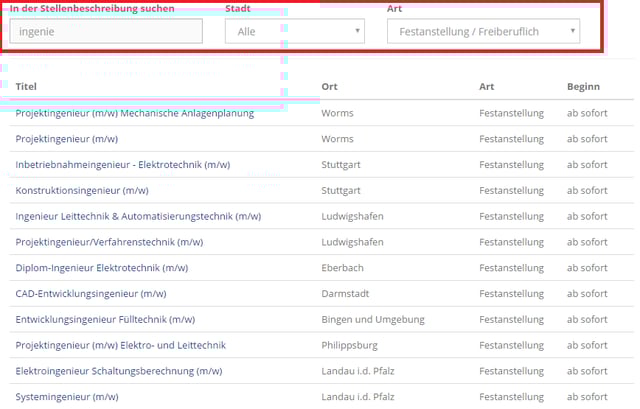The height and width of the screenshot is (409, 640).
Task: Open the Art dropdown Festanstellung / Freiberuflich
Action: coord(483,31)
